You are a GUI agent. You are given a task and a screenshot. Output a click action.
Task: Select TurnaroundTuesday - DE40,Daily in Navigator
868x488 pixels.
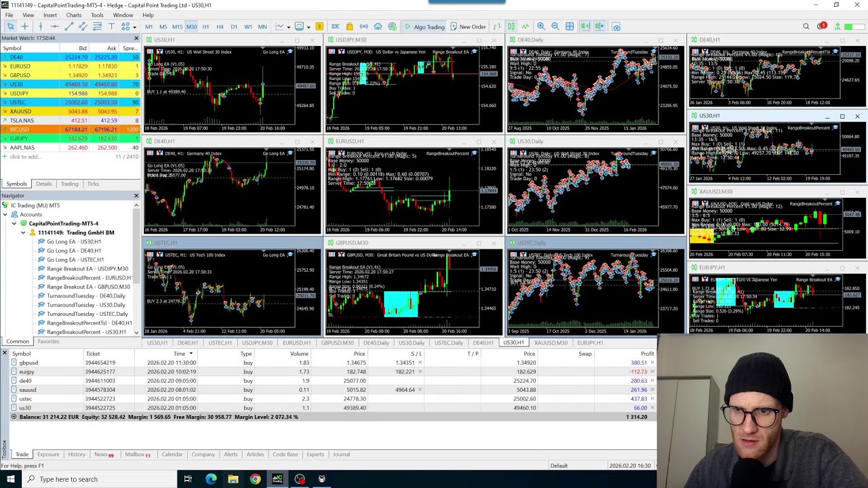click(85, 296)
